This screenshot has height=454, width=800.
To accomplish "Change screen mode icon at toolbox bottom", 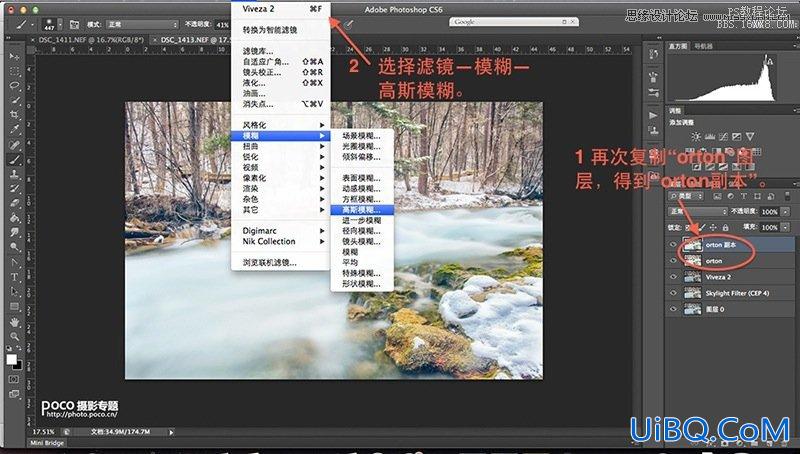I will coord(14,394).
